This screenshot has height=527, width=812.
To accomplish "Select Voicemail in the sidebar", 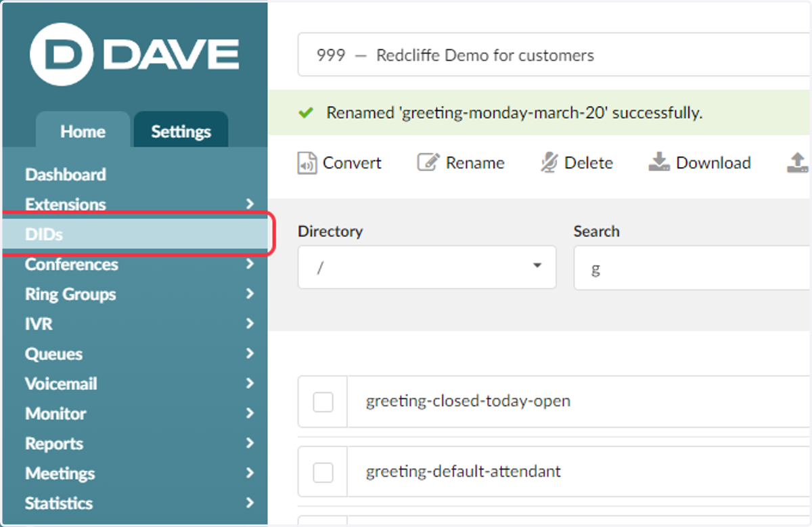I will tap(61, 384).
